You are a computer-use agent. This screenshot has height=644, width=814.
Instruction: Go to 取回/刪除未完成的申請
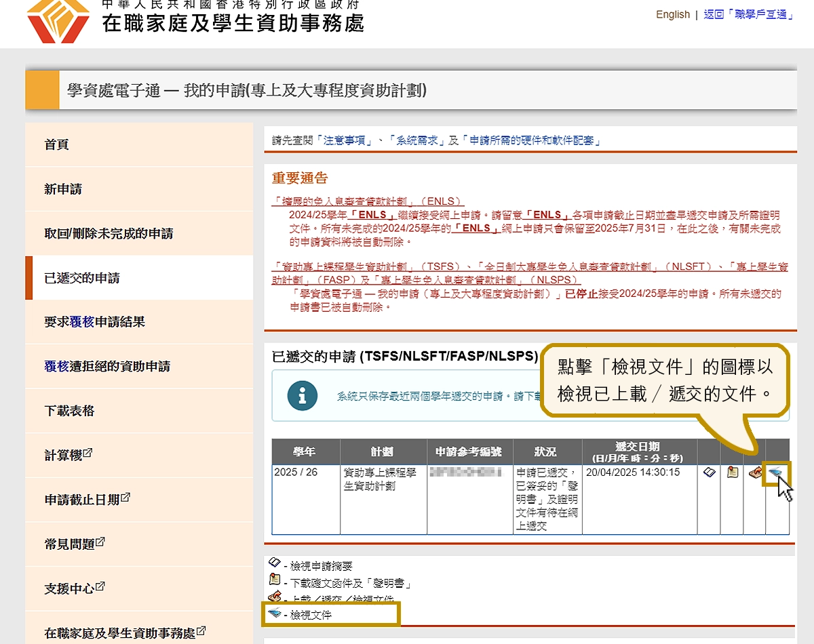tap(139, 233)
